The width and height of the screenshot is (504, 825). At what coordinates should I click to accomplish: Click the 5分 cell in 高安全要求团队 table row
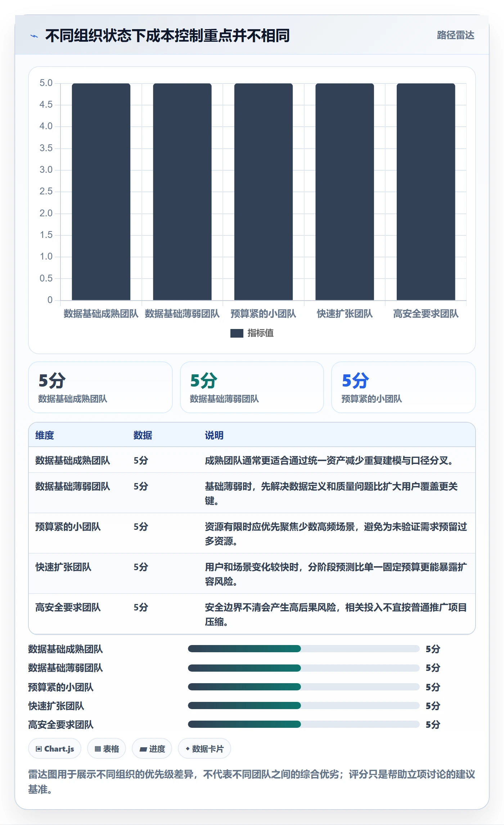[x=141, y=607]
